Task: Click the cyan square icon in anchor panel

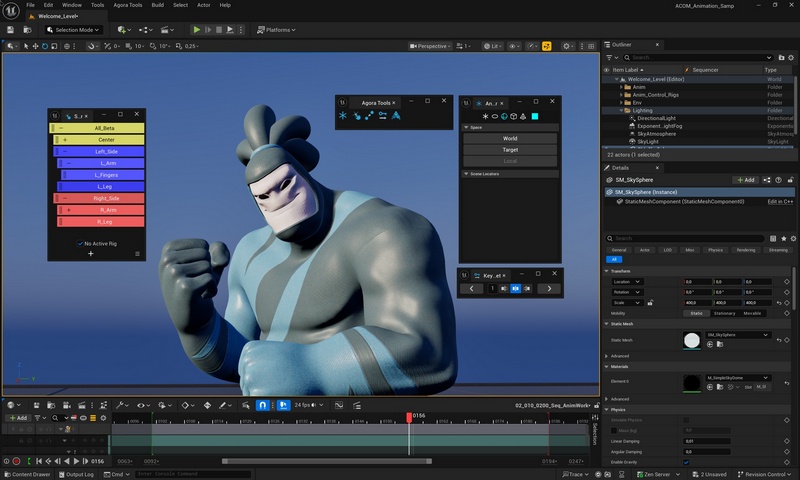Action: [535, 117]
